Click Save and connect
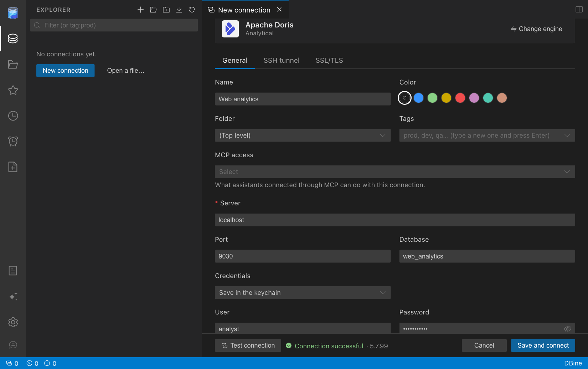588x369 pixels. 543,345
